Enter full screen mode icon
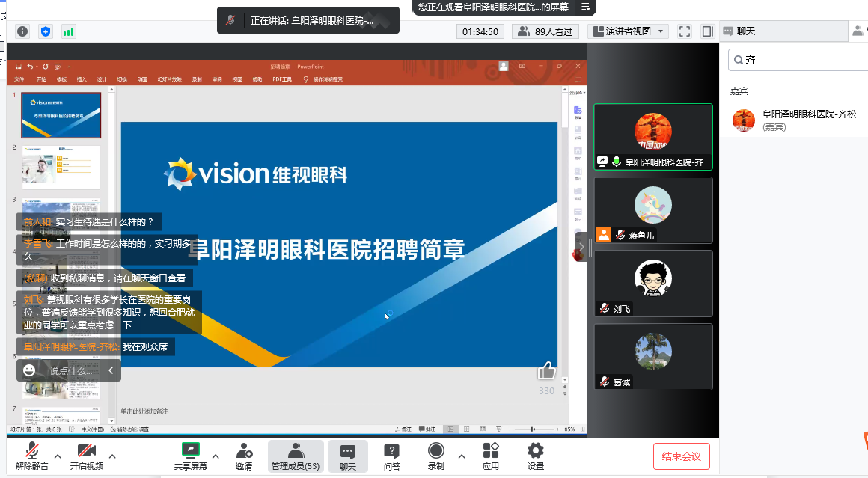 [684, 31]
